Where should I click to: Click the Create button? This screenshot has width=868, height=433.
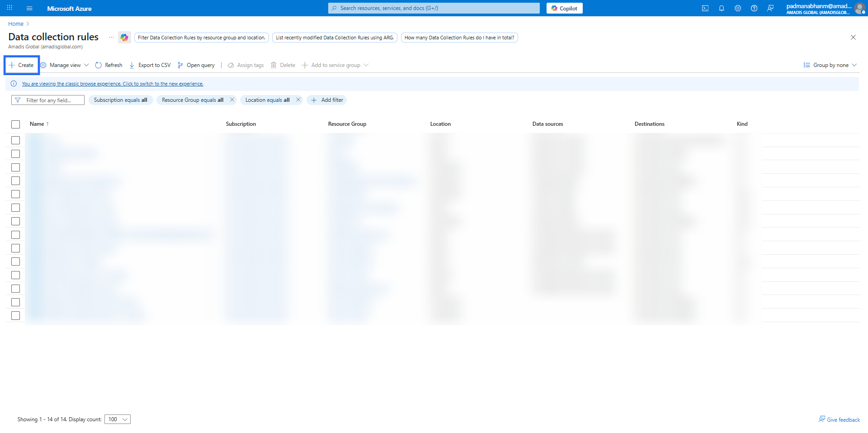pyautogui.click(x=22, y=65)
